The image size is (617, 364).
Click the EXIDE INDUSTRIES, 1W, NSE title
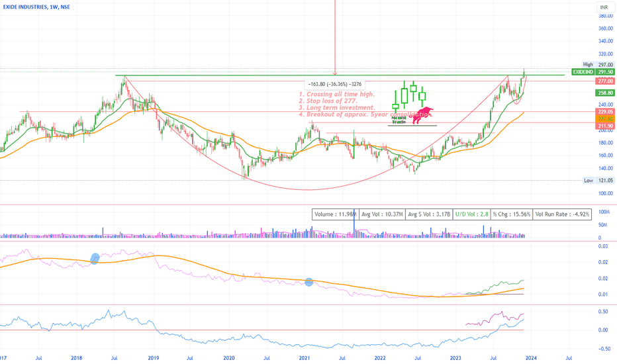36,7
